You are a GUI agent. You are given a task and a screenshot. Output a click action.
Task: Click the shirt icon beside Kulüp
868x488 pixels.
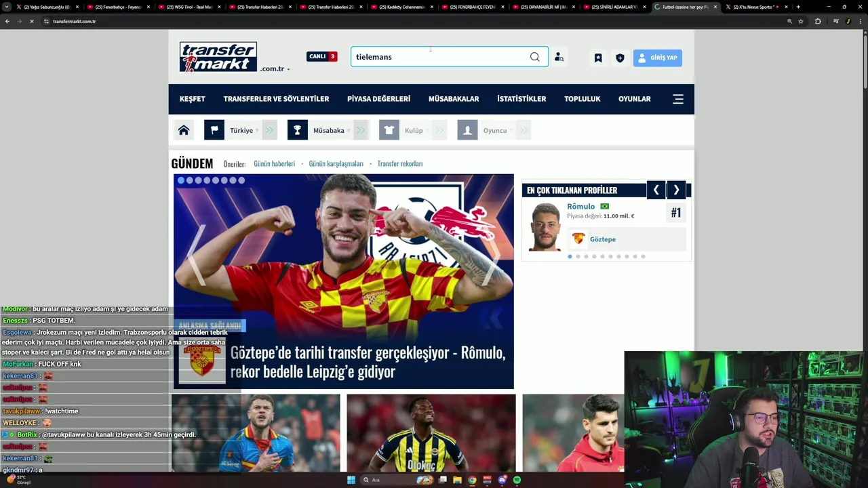(x=389, y=130)
